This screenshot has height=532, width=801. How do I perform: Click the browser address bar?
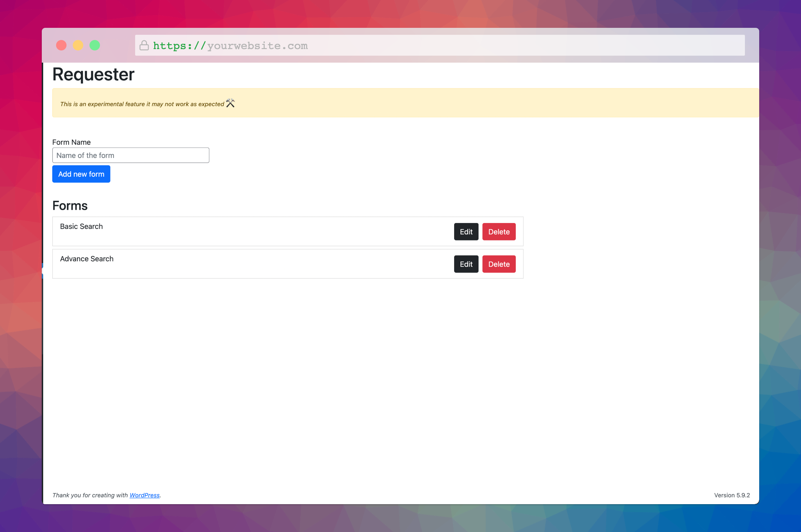coord(440,45)
